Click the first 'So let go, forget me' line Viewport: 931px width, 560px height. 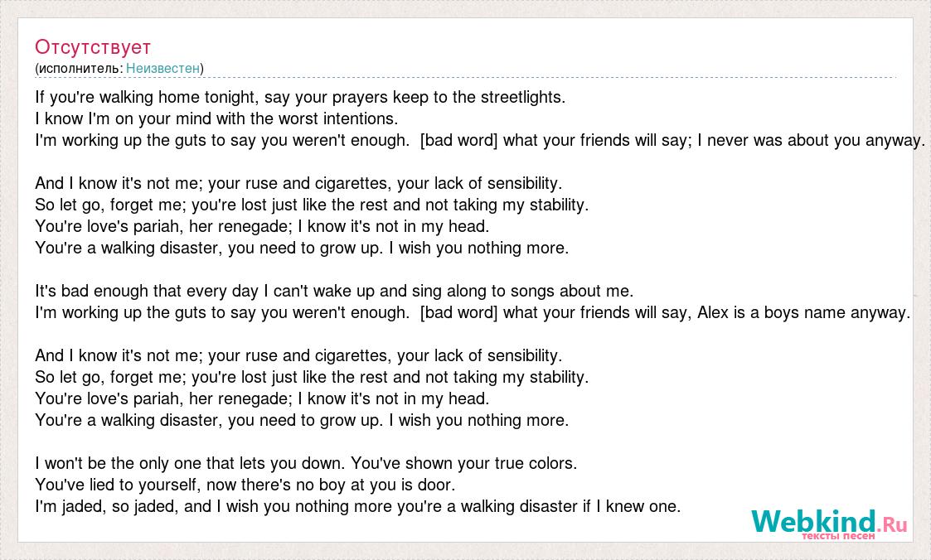[312, 205]
